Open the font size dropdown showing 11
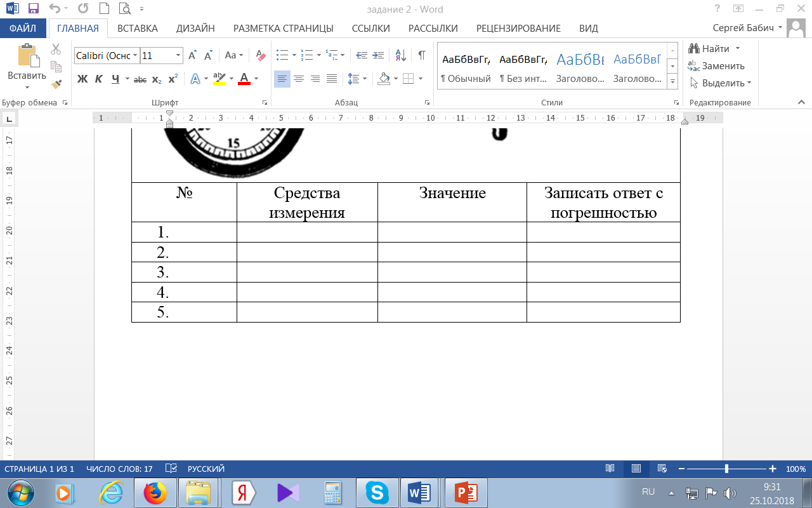 [179, 56]
